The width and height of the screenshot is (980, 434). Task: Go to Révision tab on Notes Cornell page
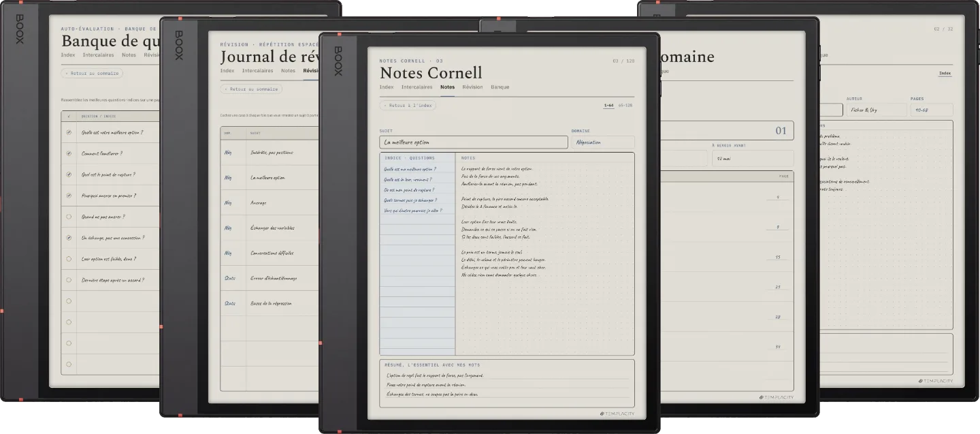[473, 87]
